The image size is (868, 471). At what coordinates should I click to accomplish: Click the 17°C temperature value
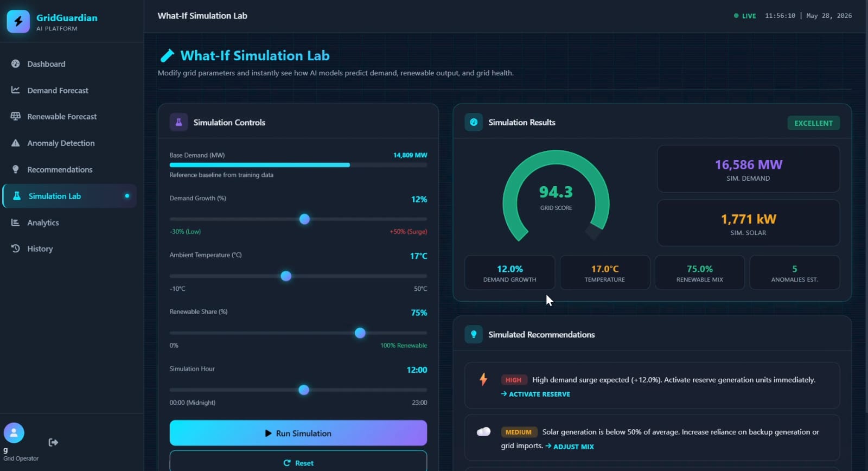pyautogui.click(x=418, y=256)
